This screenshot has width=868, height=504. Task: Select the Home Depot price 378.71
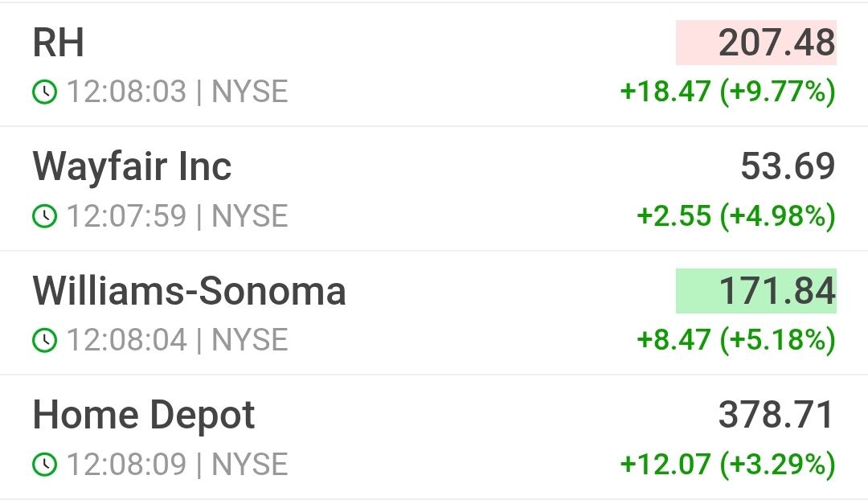(x=776, y=415)
